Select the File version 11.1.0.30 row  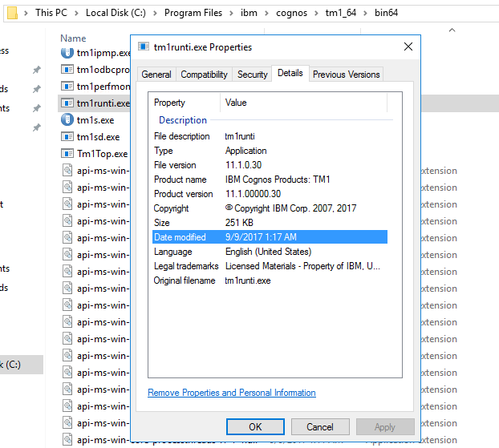(270, 165)
